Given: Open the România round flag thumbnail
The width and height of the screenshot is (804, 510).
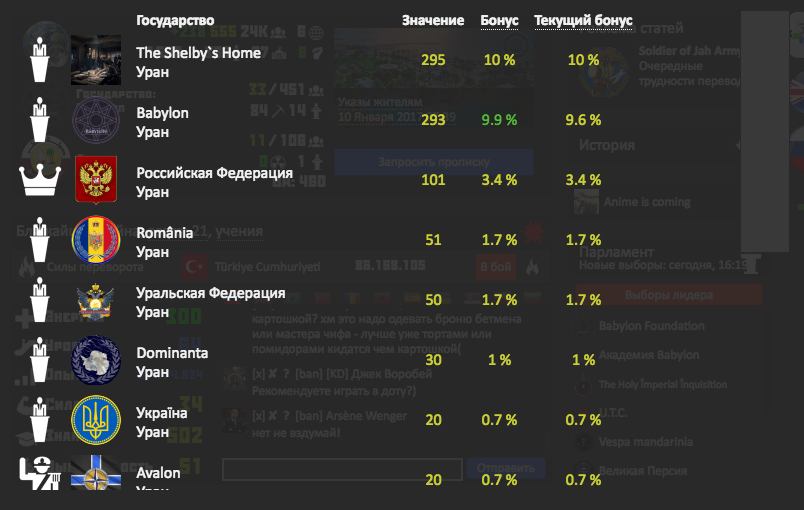Looking at the screenshot, I should [x=96, y=241].
